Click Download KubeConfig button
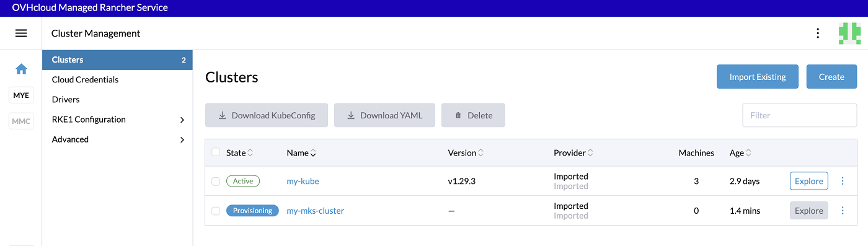Viewport: 868px width, 246px height. click(x=267, y=115)
